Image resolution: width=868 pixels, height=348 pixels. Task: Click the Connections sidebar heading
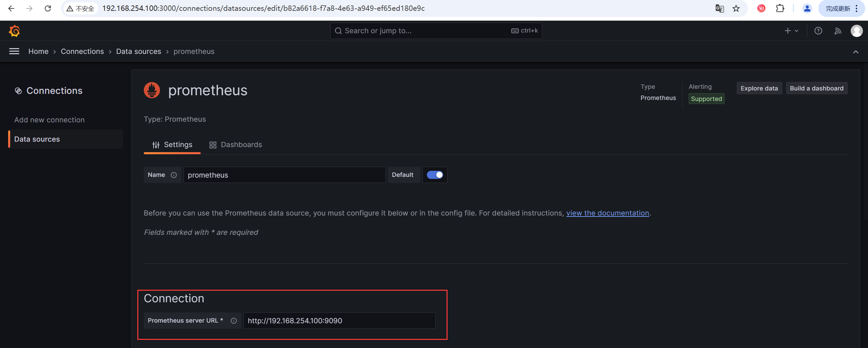pos(54,91)
